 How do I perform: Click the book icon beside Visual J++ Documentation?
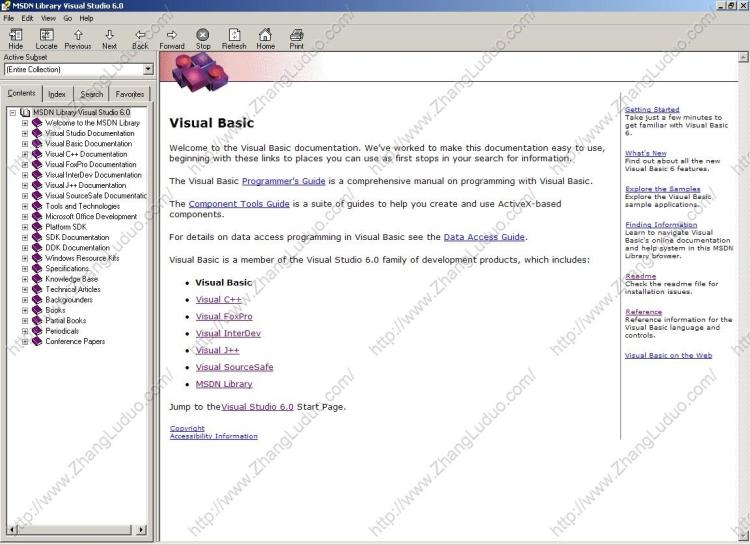37,185
